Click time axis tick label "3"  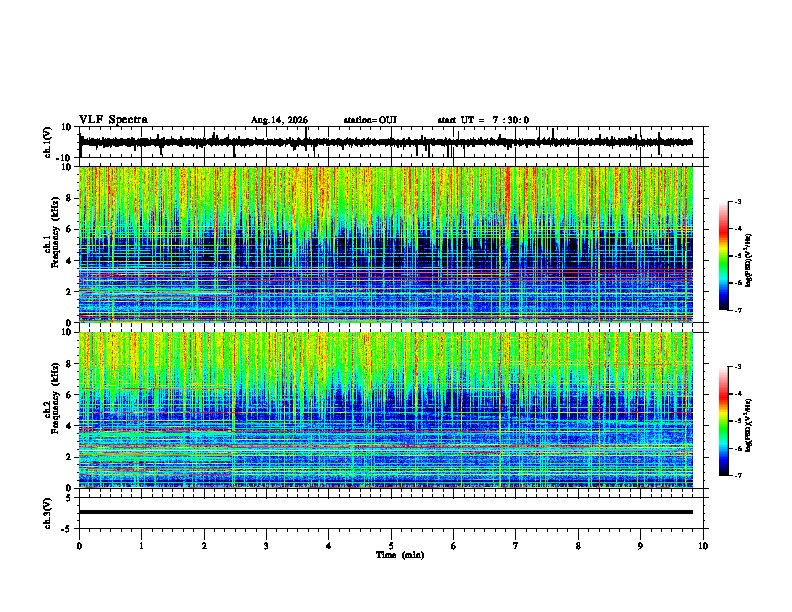click(x=266, y=546)
